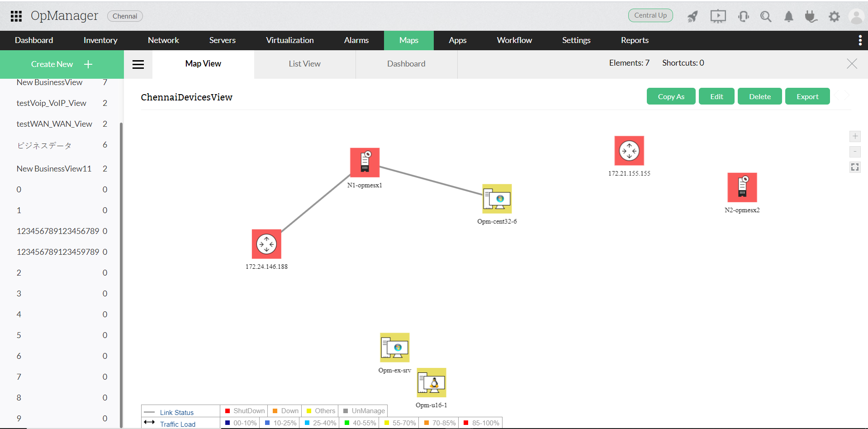Fit map to full screen
The image size is (868, 429).
pos(855,167)
